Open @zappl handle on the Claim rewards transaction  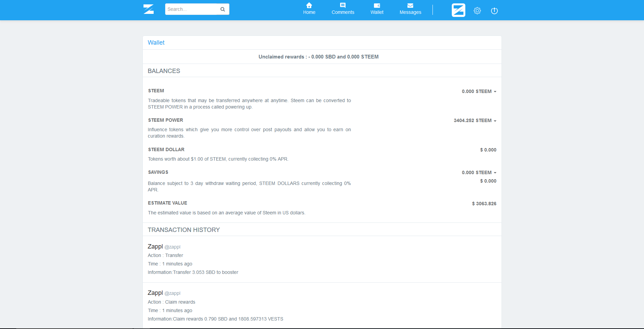tap(173, 293)
